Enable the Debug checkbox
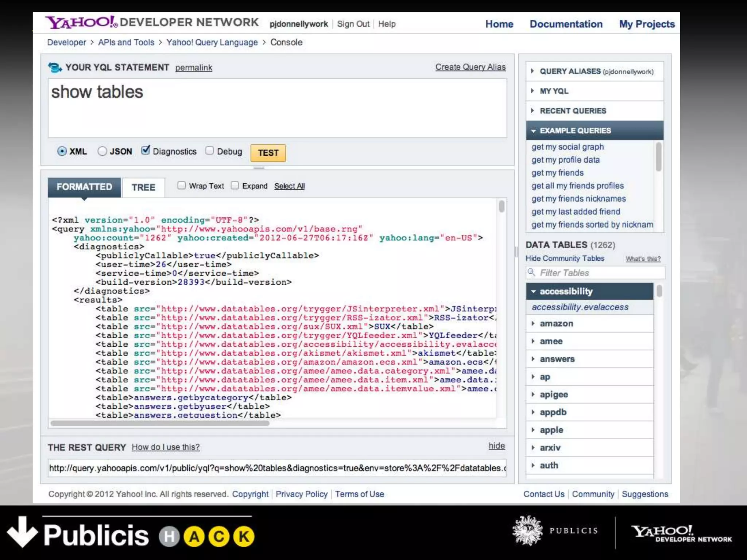The height and width of the screenshot is (560, 747). click(209, 151)
